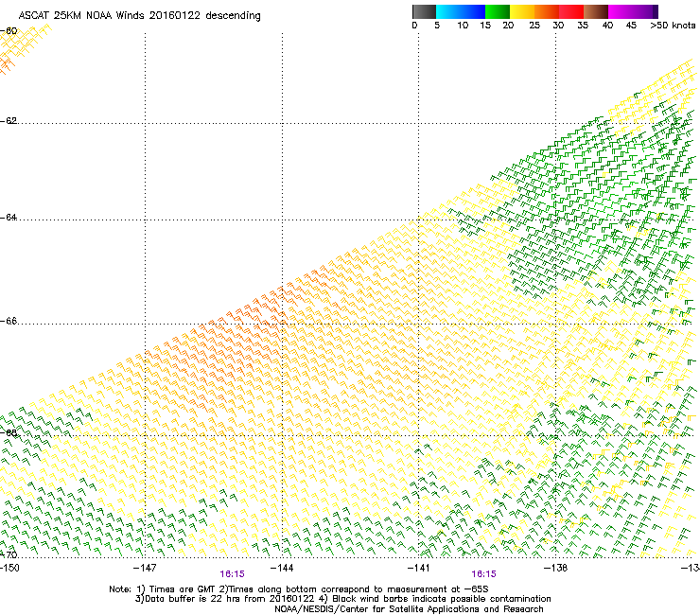Click the longitude label '-141'
The width and height of the screenshot is (700, 615).
coord(419,568)
